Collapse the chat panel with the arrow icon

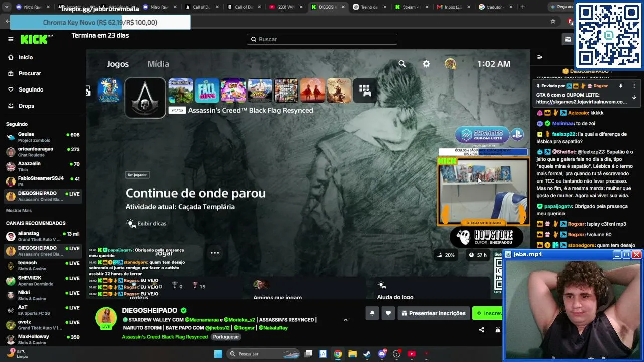540,57
